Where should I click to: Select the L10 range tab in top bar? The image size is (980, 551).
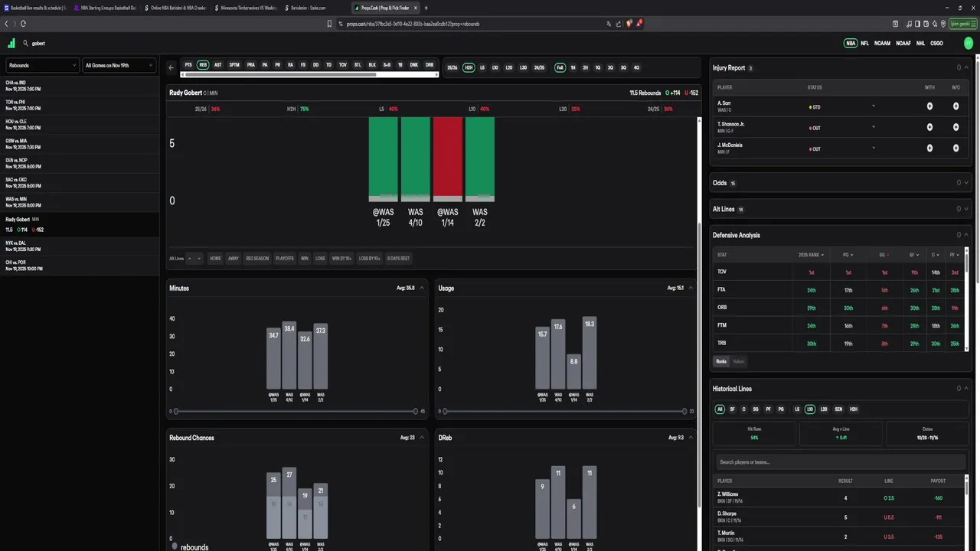pos(495,67)
